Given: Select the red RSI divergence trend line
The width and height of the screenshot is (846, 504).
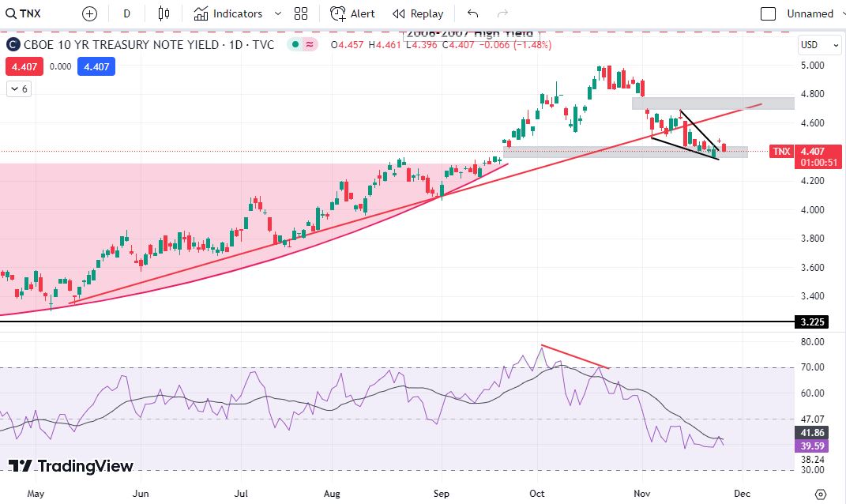Looking at the screenshot, I should [x=575, y=357].
